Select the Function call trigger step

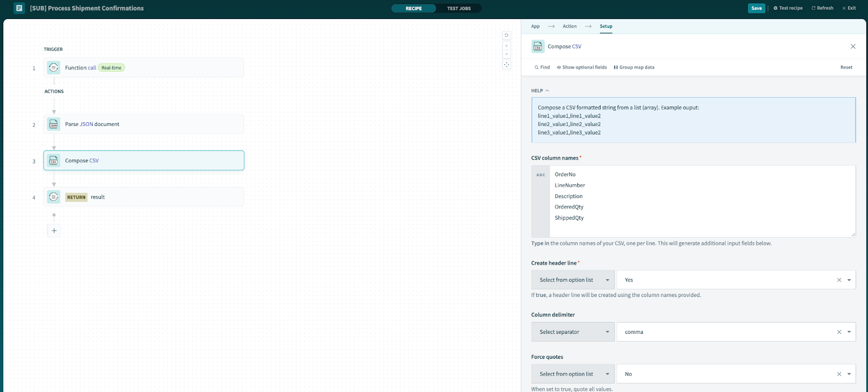click(x=144, y=68)
